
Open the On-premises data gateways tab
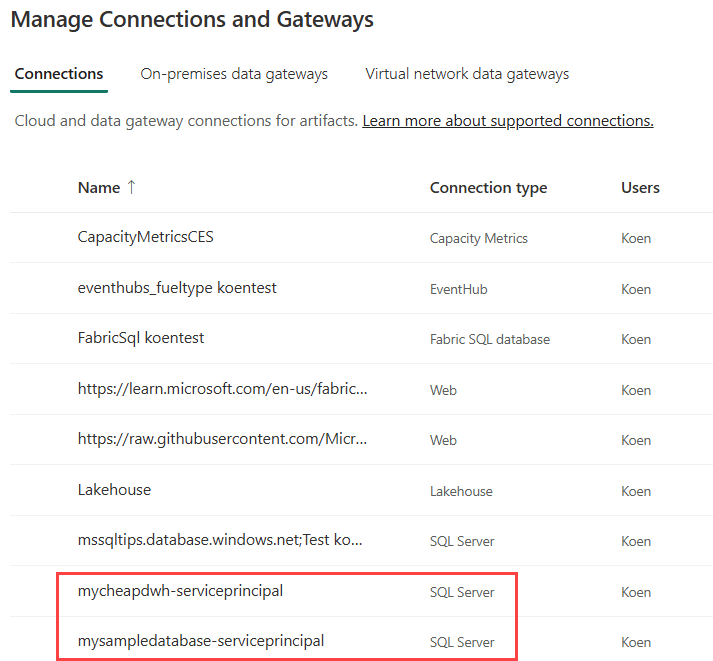coord(234,74)
